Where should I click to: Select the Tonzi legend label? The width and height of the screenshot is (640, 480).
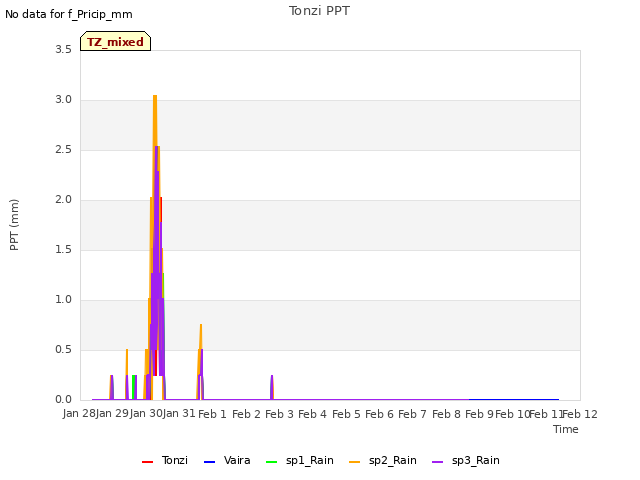175,460
